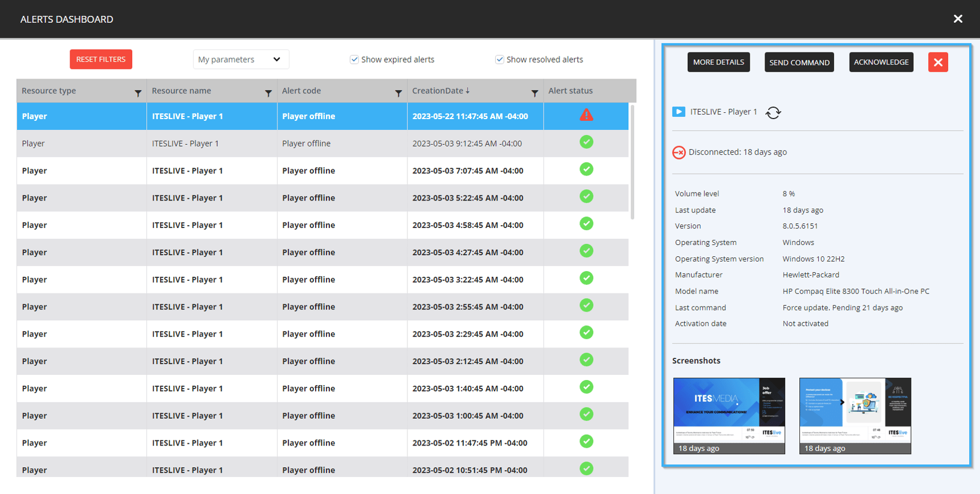
Task: Click the Alert status column header
Action: pos(570,91)
